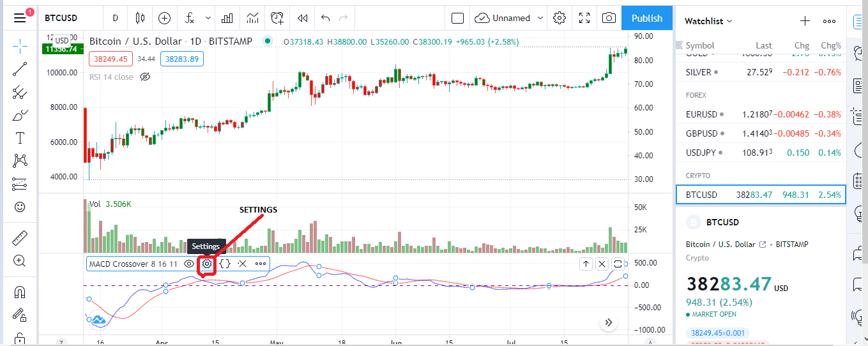The width and height of the screenshot is (868, 346).
Task: Publish the chart idea
Action: click(647, 18)
